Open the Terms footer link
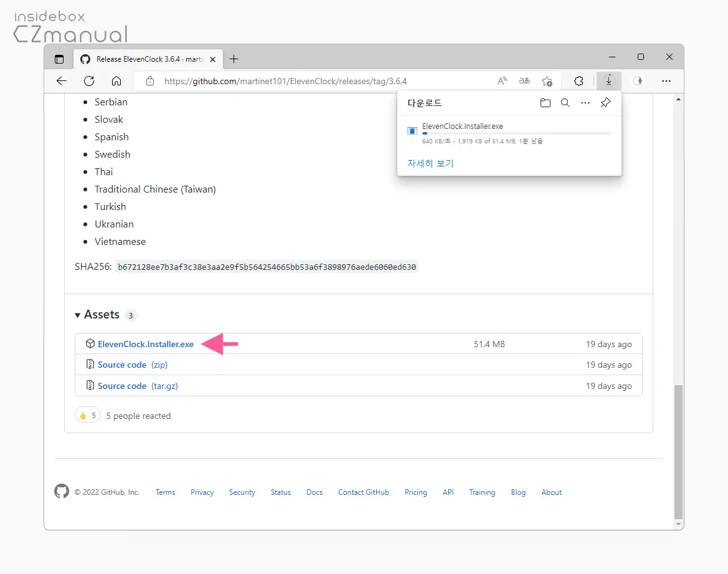This screenshot has width=728, height=574. pyautogui.click(x=165, y=492)
